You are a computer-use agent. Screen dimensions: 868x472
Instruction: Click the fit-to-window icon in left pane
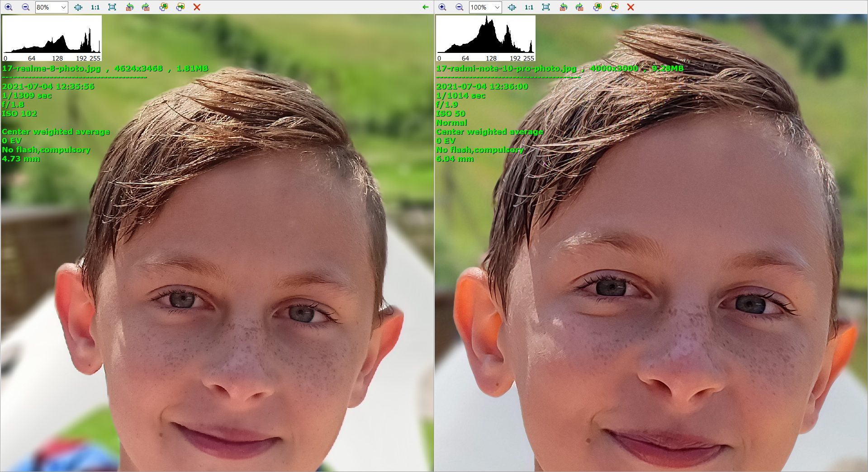tap(78, 7)
